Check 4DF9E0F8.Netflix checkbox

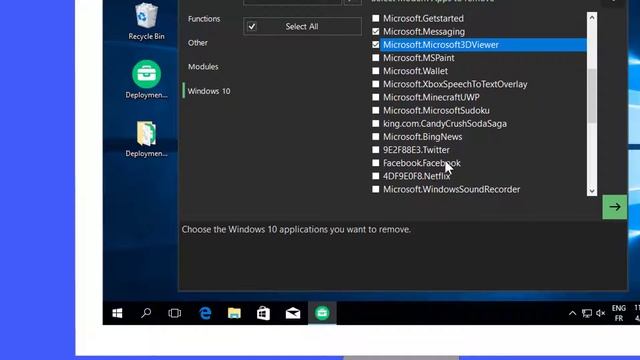376,176
